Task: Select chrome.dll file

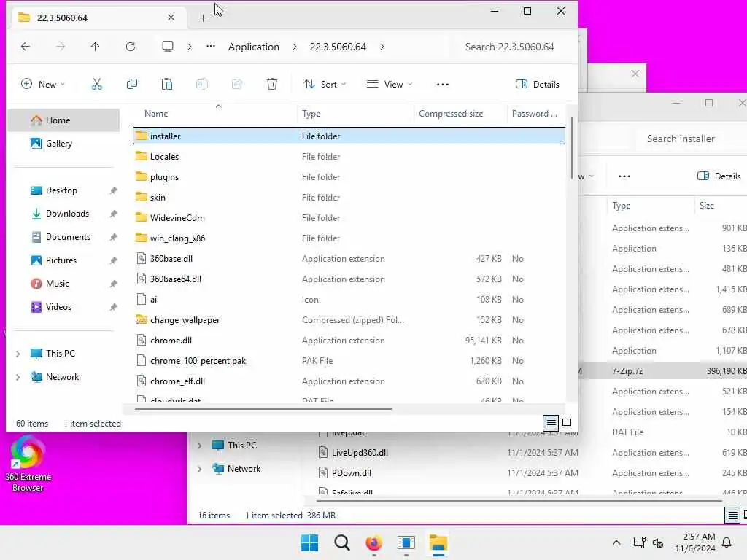Action: click(x=349, y=341)
